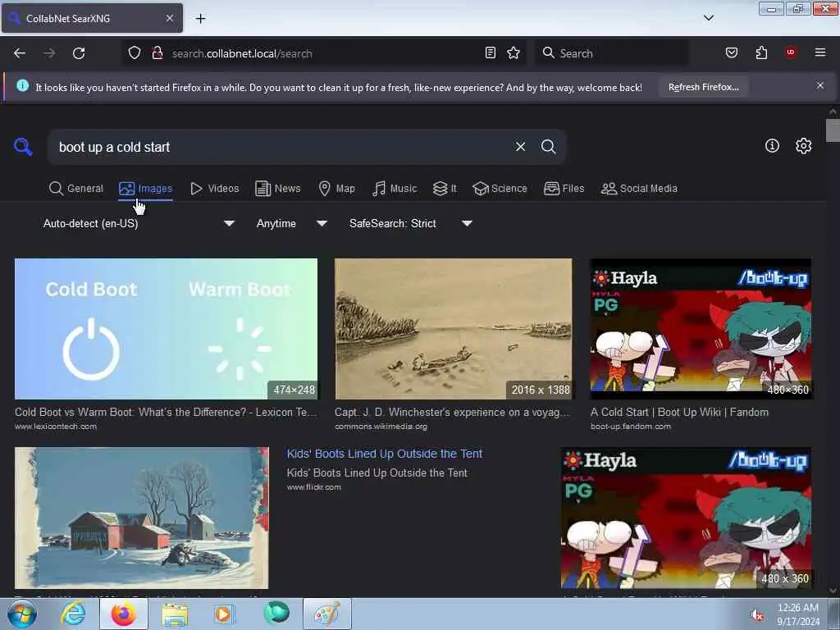Open Windows Explorer folder from taskbar
This screenshot has height=630, width=840.
[x=175, y=614]
